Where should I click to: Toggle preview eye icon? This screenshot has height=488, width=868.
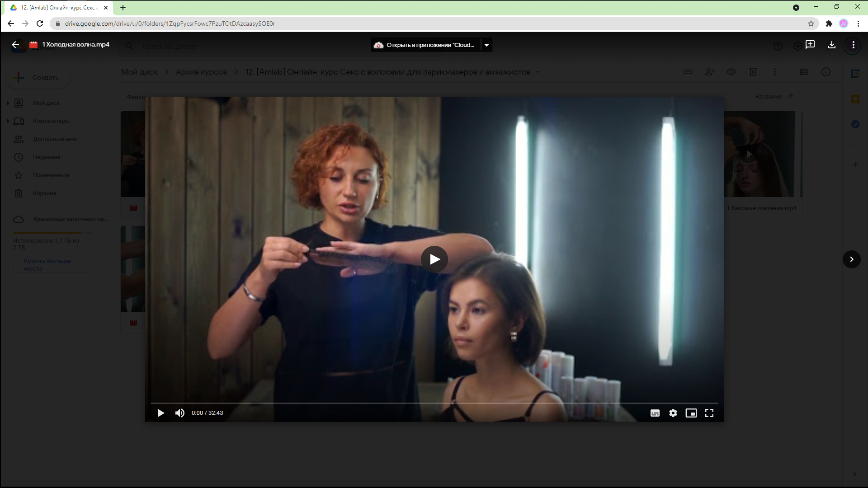[731, 72]
